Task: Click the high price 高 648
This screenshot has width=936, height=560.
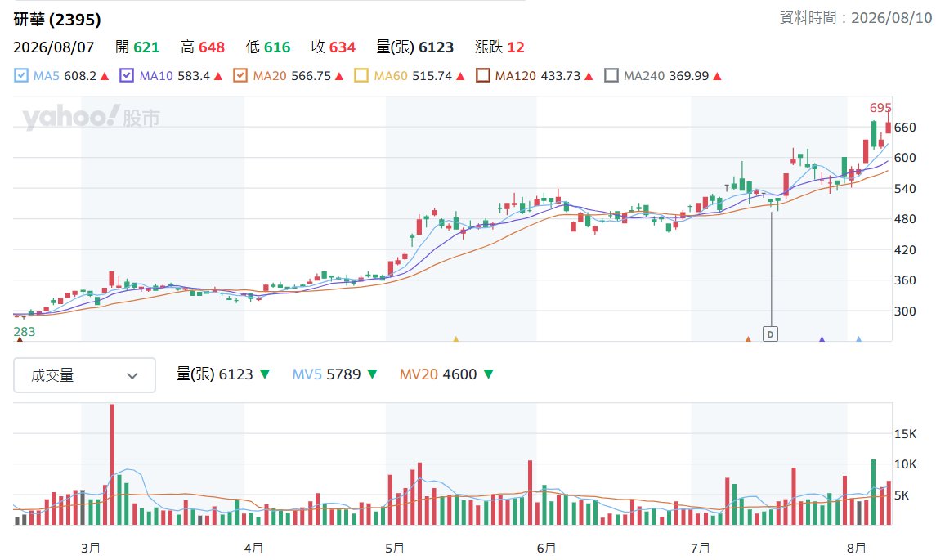Action: (x=203, y=47)
